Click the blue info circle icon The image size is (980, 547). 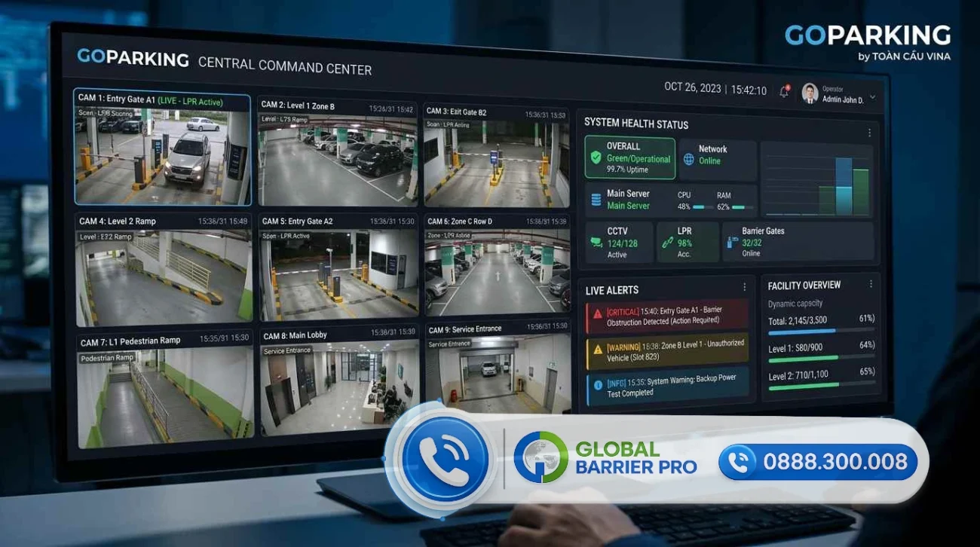point(599,385)
